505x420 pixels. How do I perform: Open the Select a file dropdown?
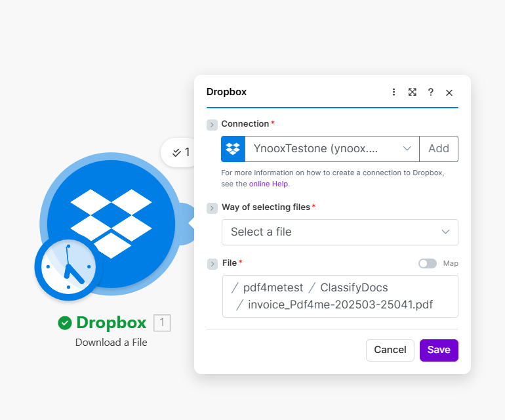pyautogui.click(x=340, y=232)
